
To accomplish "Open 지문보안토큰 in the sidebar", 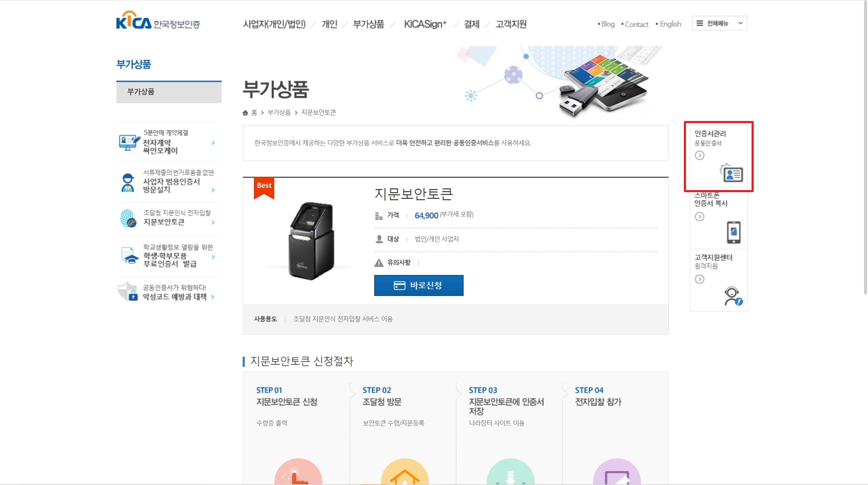I will coord(168,218).
